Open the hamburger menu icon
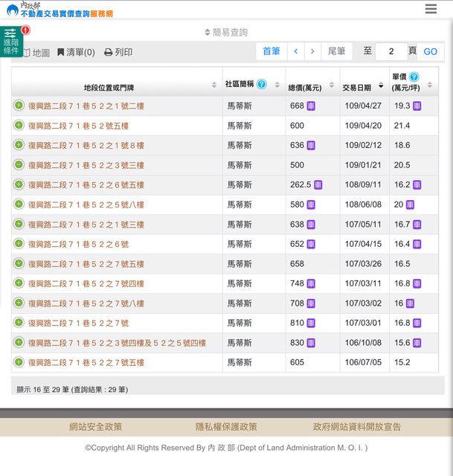 (431, 10)
